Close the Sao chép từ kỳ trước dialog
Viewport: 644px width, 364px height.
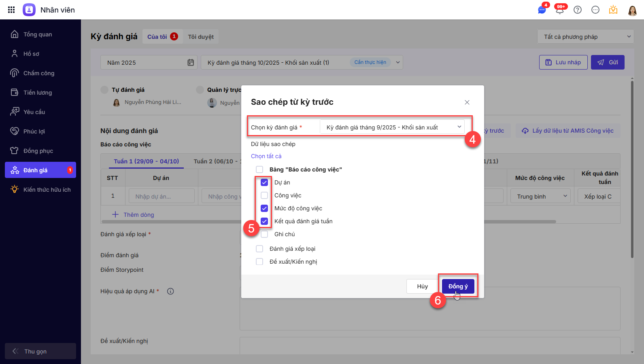point(467,102)
